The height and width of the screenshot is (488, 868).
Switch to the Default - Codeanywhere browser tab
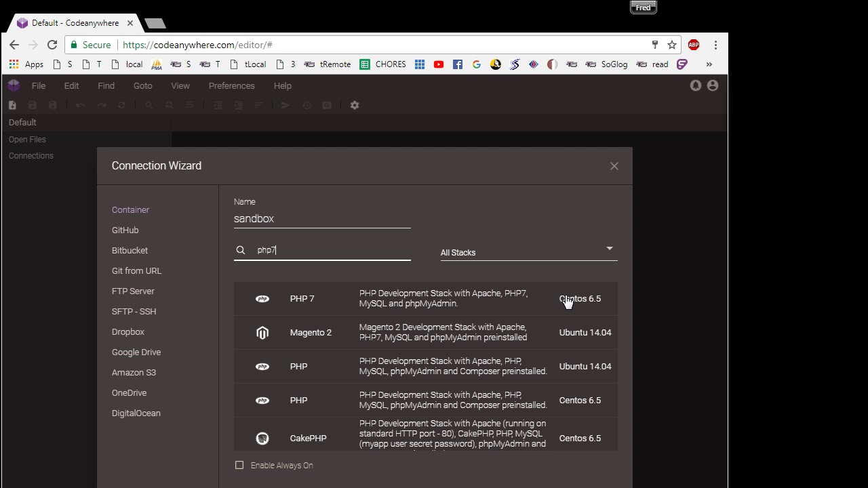coord(75,23)
